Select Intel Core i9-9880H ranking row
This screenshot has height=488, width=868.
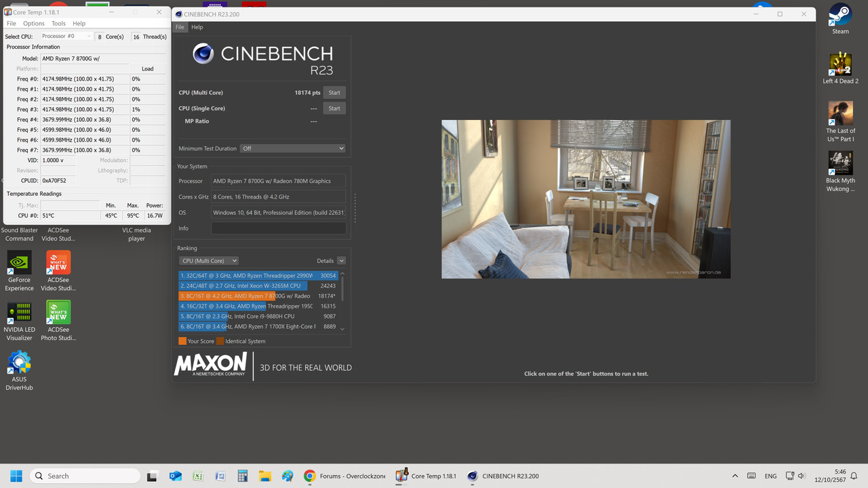[x=258, y=317]
